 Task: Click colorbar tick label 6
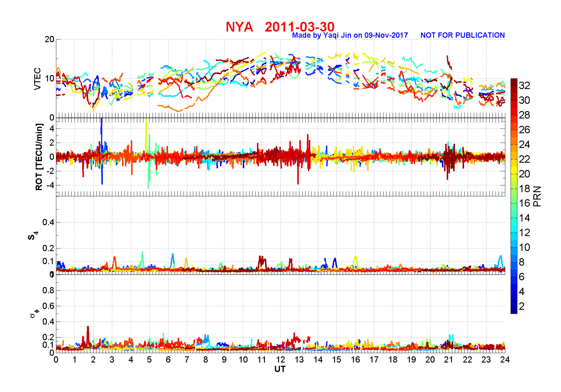tap(522, 277)
